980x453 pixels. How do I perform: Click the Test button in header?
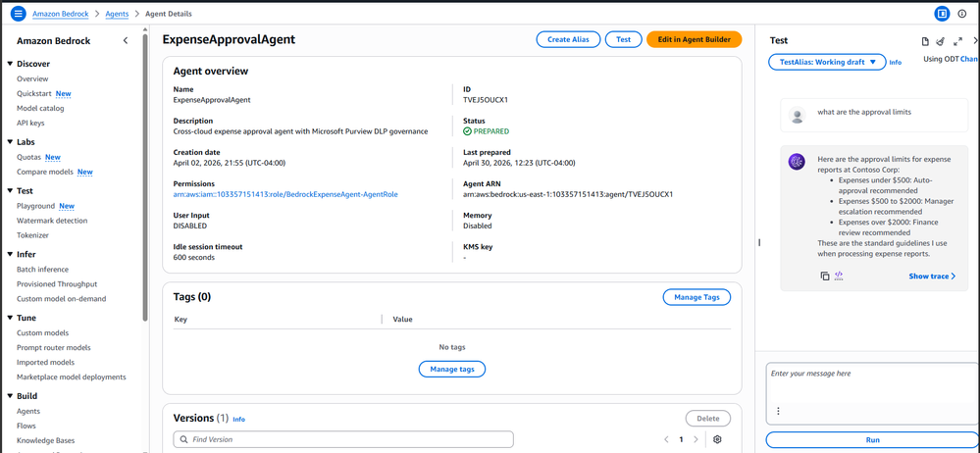(623, 39)
